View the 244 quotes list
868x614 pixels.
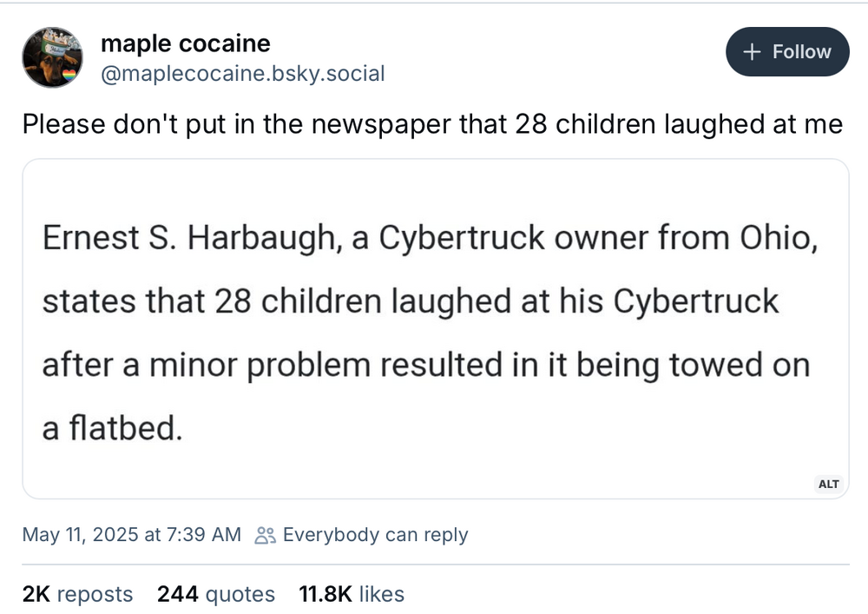(215, 594)
